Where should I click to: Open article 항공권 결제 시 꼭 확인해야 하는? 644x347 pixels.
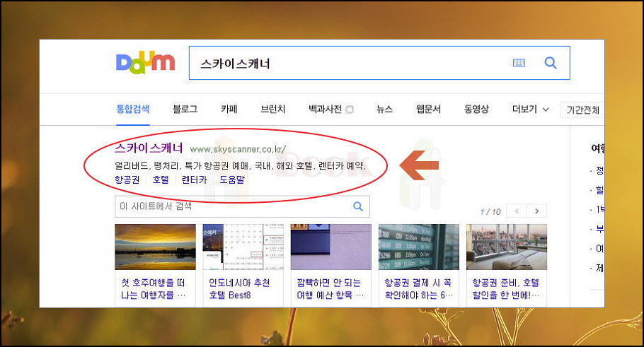[418, 289]
